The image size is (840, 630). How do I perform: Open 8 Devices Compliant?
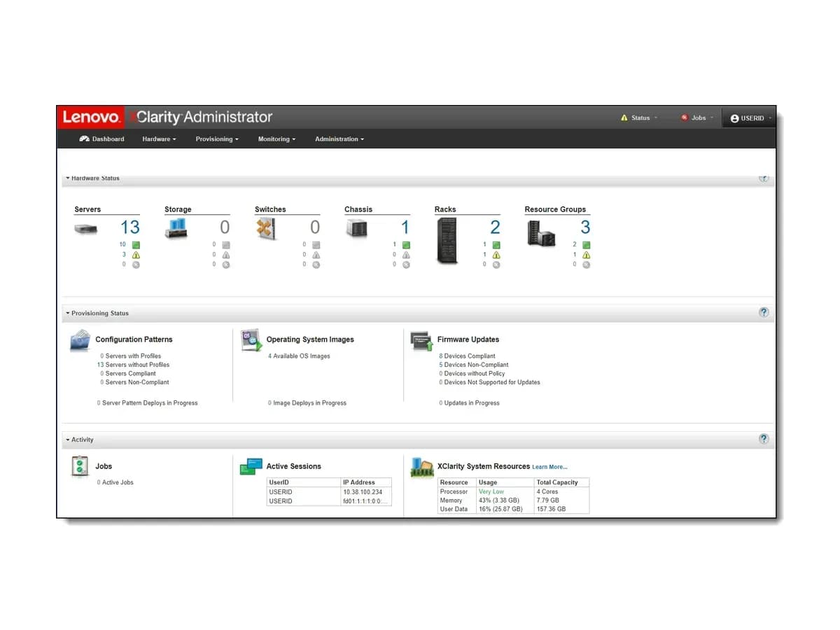point(467,356)
